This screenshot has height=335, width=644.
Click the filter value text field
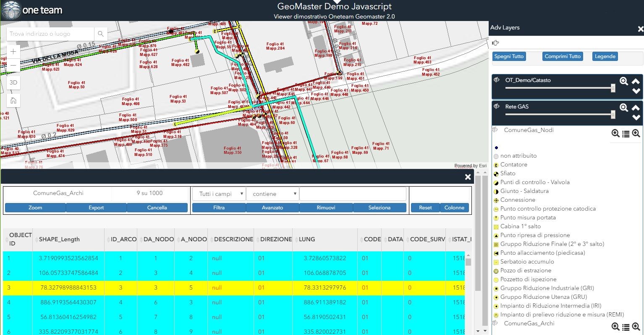coord(353,194)
